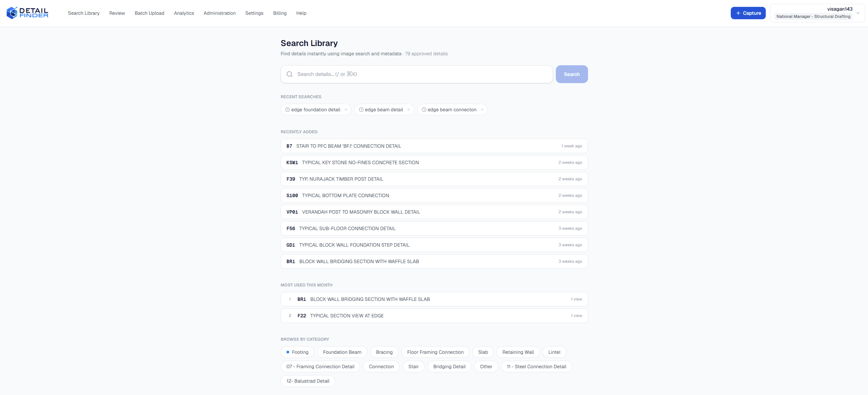Open the Administration menu

(x=220, y=13)
